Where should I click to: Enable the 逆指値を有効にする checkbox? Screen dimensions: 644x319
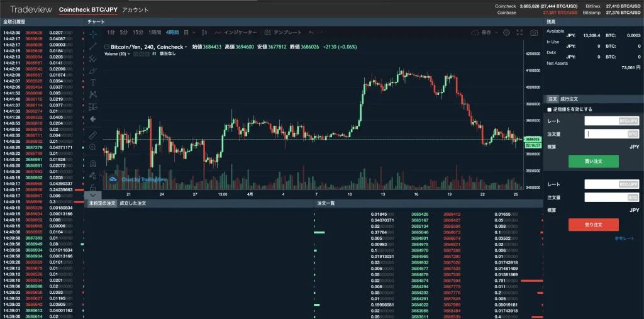[x=550, y=109]
